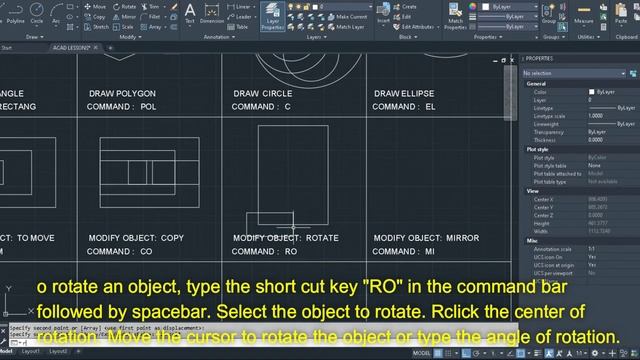Expand the Draw panel dropdown
Screen dimensions: 640x360
[x=34, y=37]
